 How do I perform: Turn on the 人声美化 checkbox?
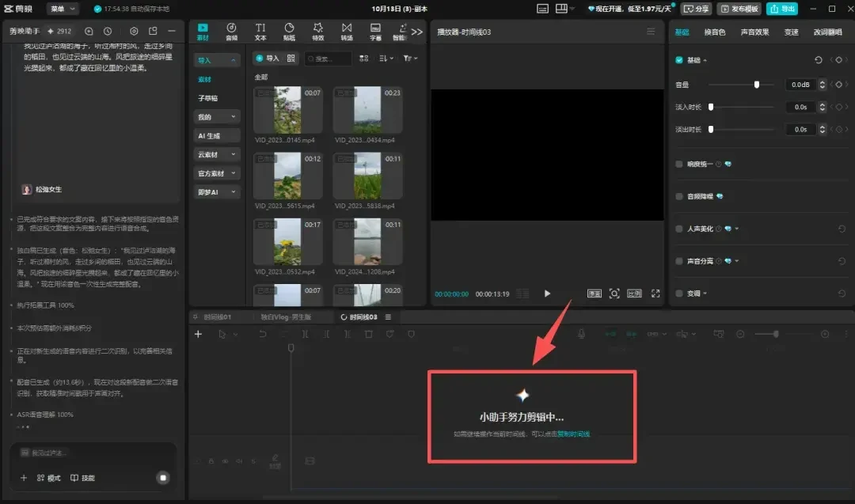(x=679, y=229)
